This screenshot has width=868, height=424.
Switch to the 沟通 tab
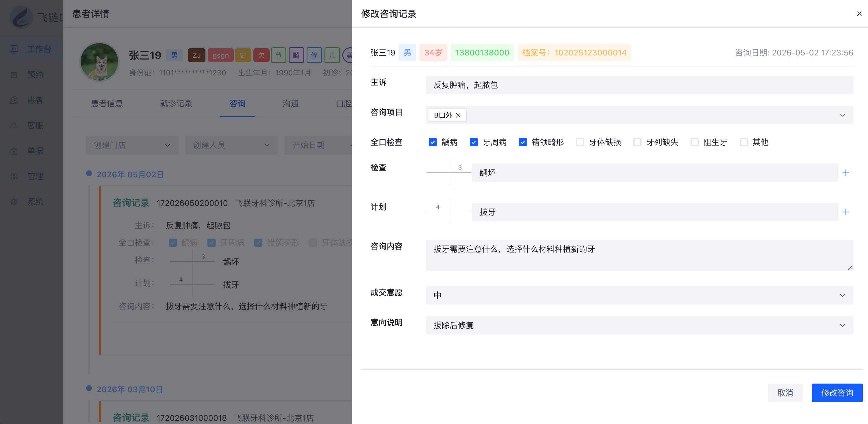coord(290,103)
